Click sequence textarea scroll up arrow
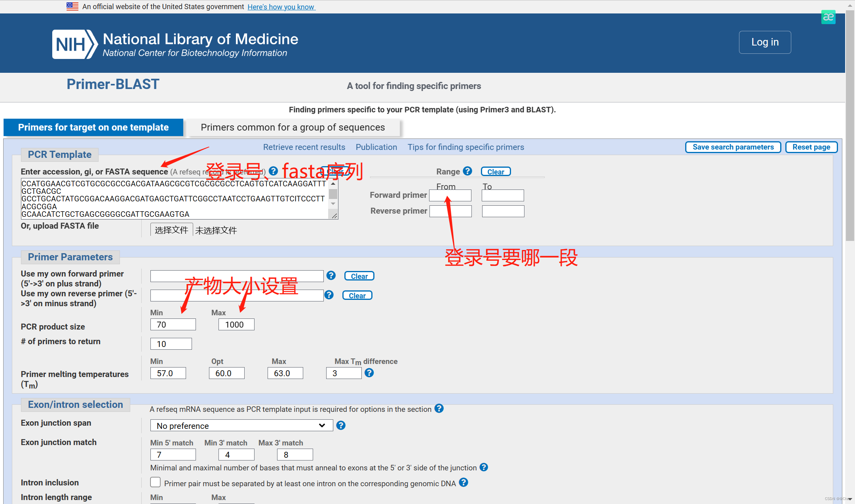The width and height of the screenshot is (855, 504). point(333,184)
